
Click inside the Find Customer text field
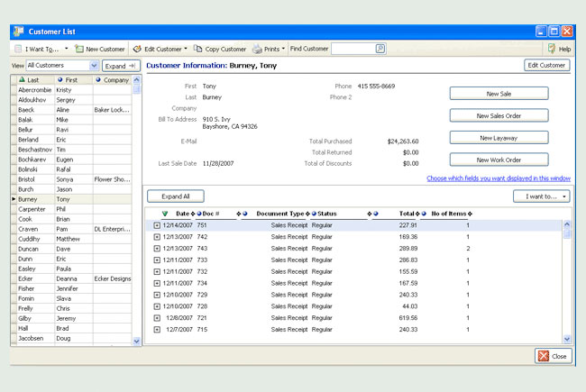point(353,49)
